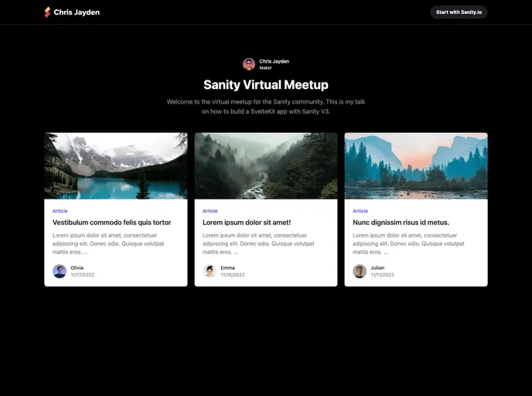
Task: Open the blue valley sunset thumbnail
Action: pyautogui.click(x=416, y=166)
